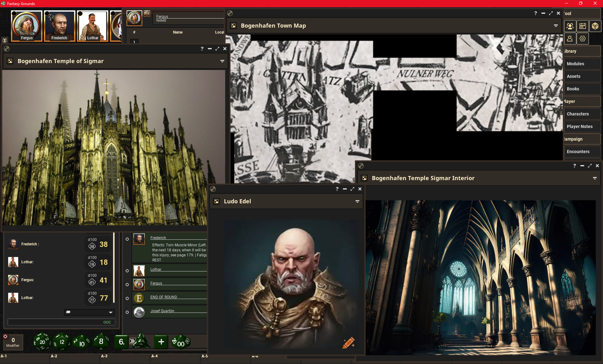Click link icon on Temple of Sigmar window
The image size is (603, 364).
[x=7, y=49]
